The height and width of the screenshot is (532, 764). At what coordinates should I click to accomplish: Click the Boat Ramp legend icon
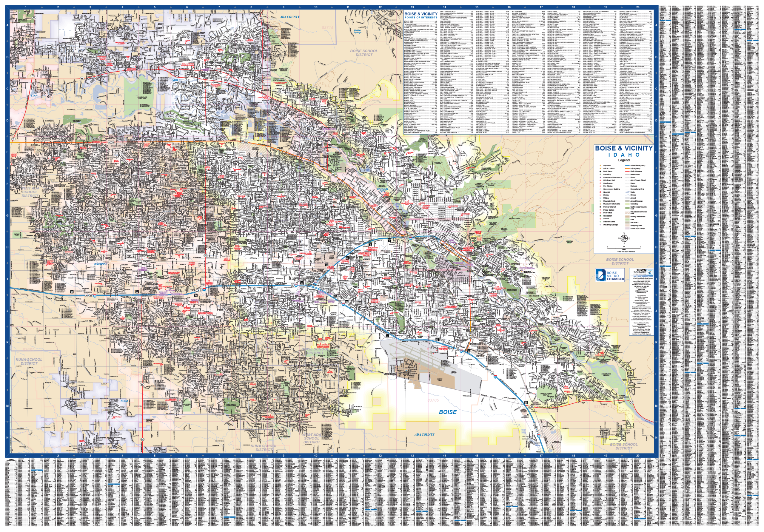[x=600, y=171]
